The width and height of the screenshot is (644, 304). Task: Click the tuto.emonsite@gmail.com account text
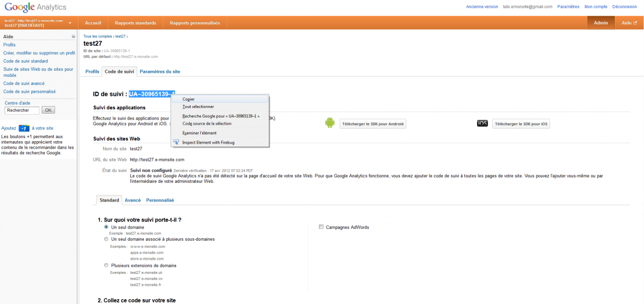pyautogui.click(x=528, y=7)
